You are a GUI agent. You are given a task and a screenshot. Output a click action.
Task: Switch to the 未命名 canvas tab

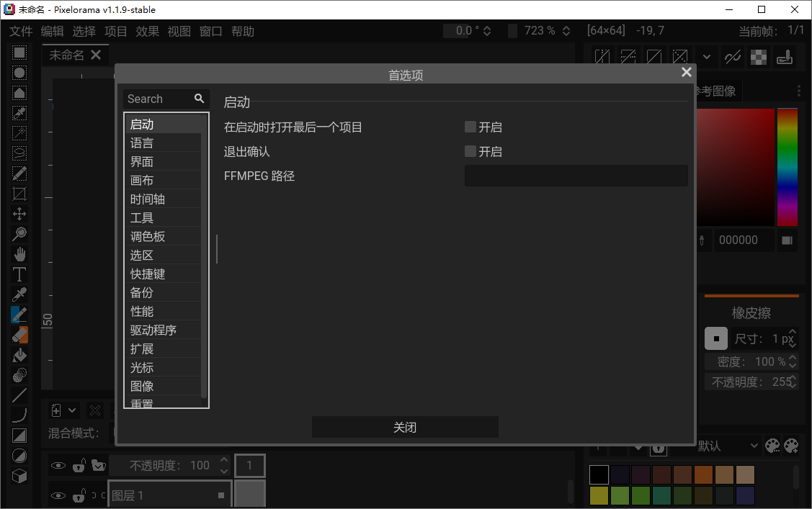[68, 54]
